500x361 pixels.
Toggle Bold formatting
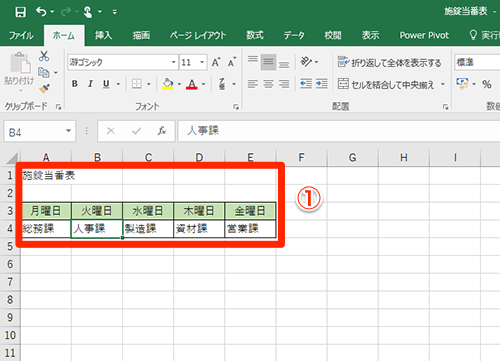point(75,84)
